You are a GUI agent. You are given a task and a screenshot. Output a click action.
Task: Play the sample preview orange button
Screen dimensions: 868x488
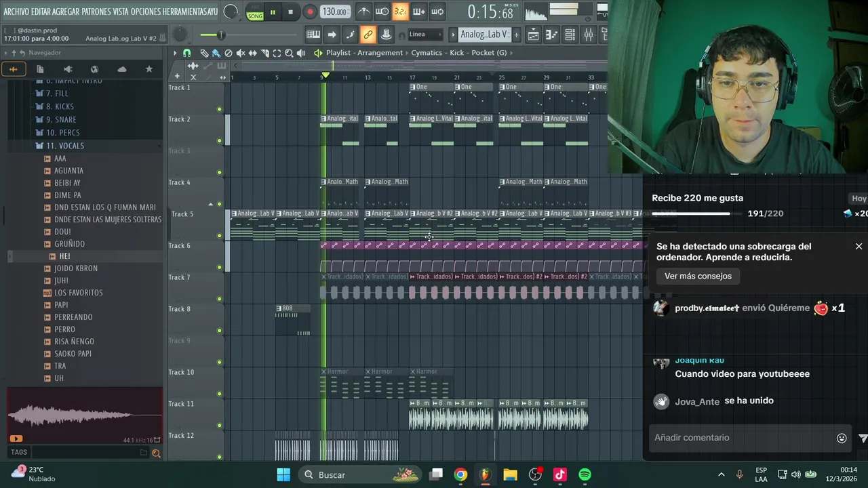tap(16, 439)
